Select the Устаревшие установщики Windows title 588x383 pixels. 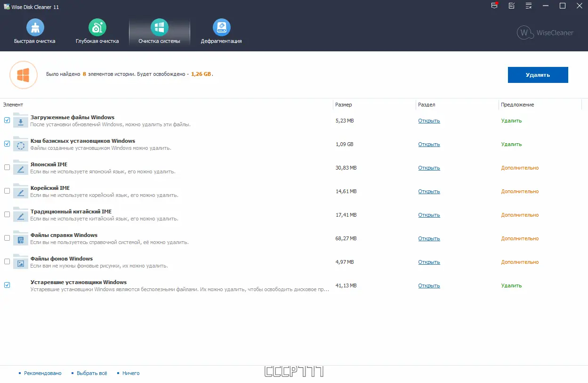pyautogui.click(x=79, y=282)
